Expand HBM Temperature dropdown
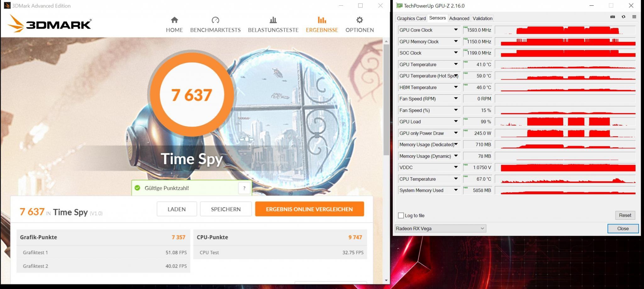 coord(456,87)
